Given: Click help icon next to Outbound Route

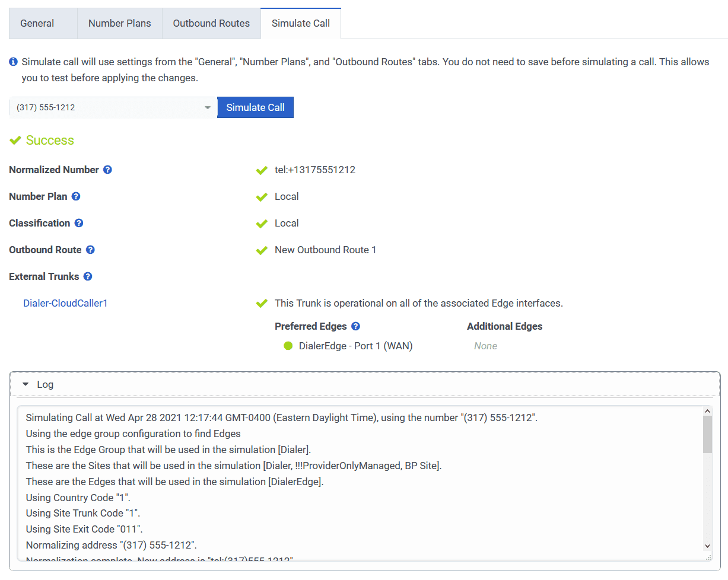Looking at the screenshot, I should (90, 250).
